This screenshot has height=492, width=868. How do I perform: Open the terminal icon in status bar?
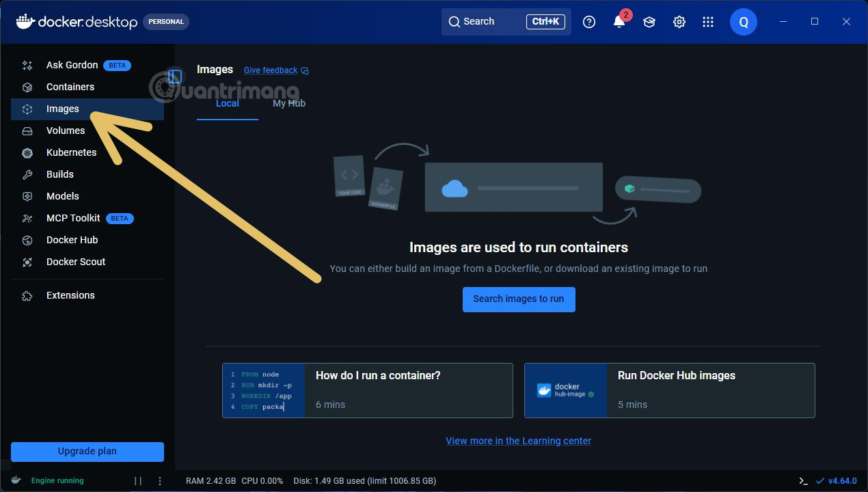point(804,481)
